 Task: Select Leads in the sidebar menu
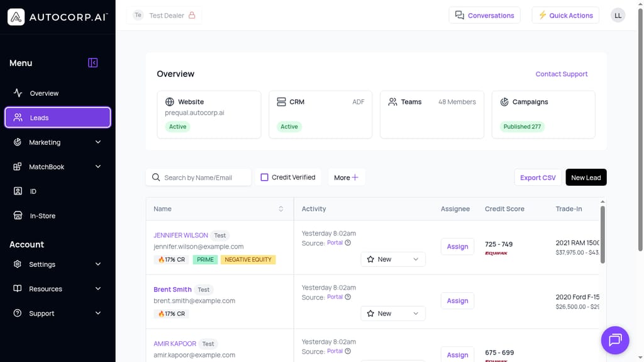point(57,118)
